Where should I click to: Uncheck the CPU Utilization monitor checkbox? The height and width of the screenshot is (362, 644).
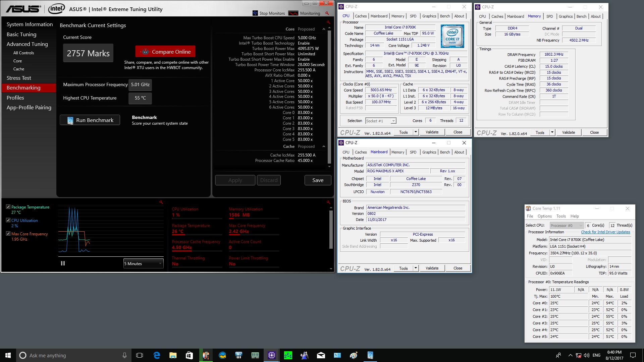point(8,220)
